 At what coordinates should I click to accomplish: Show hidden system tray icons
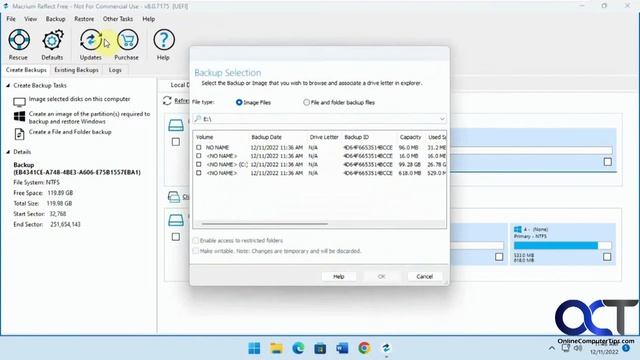pyautogui.click(x=552, y=348)
